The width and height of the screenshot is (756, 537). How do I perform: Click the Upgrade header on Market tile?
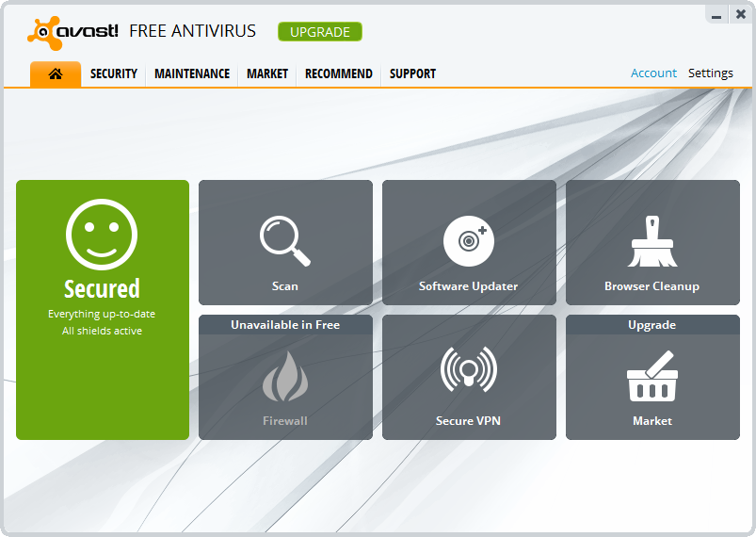tap(651, 325)
